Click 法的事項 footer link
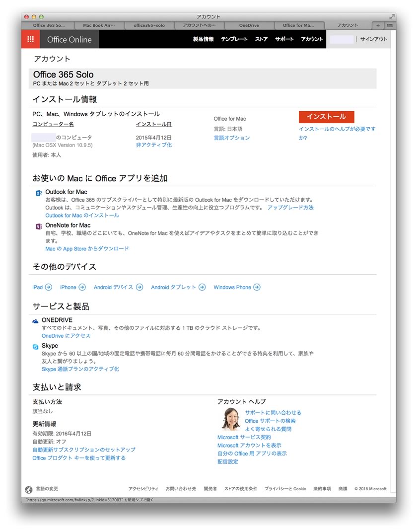 point(322,489)
